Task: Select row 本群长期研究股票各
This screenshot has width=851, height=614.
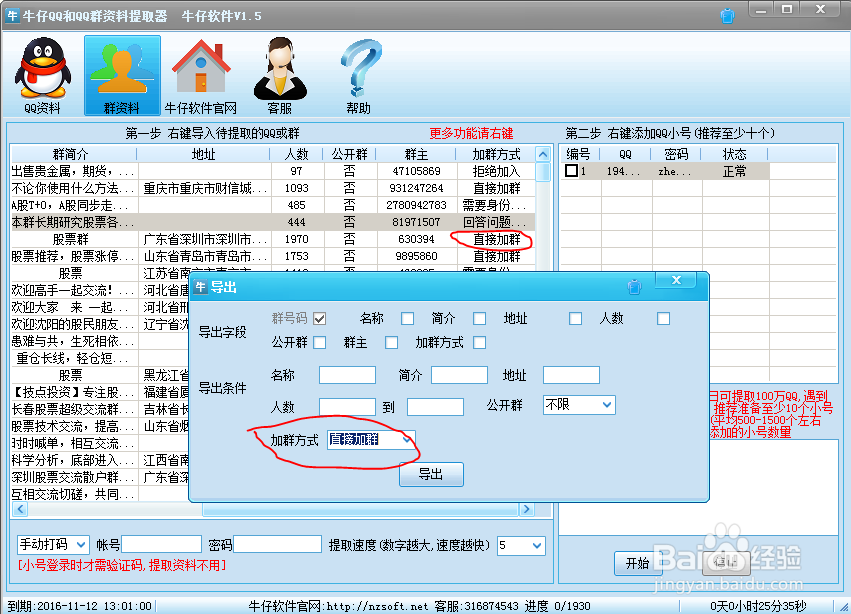Action: [x=272, y=222]
